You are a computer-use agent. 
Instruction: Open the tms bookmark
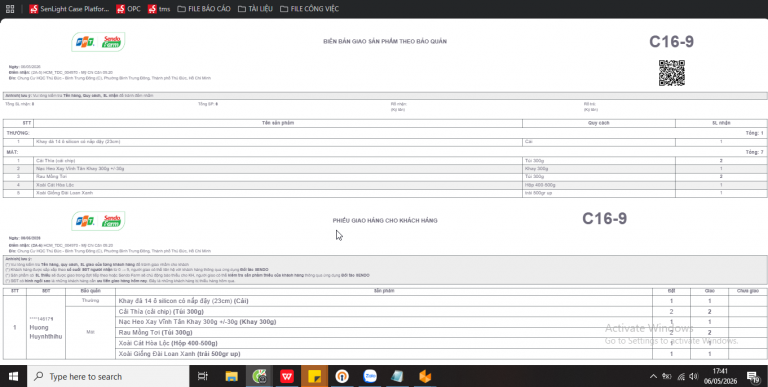(159, 9)
